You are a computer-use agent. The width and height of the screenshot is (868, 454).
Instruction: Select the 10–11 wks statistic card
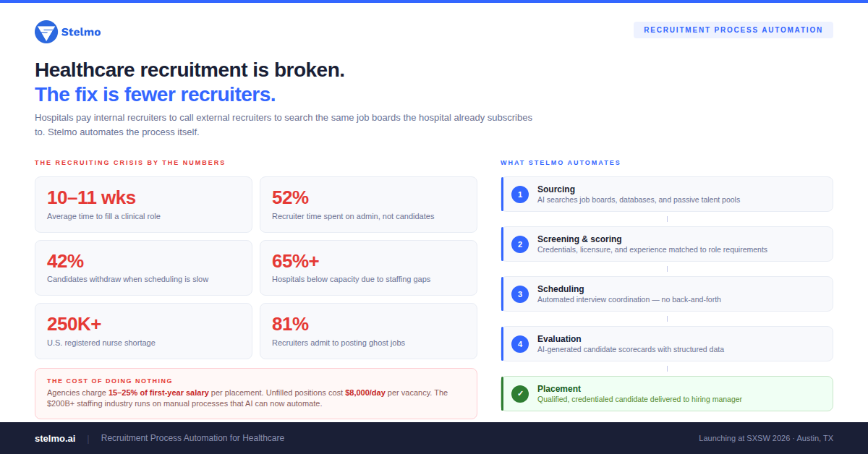tap(143, 205)
